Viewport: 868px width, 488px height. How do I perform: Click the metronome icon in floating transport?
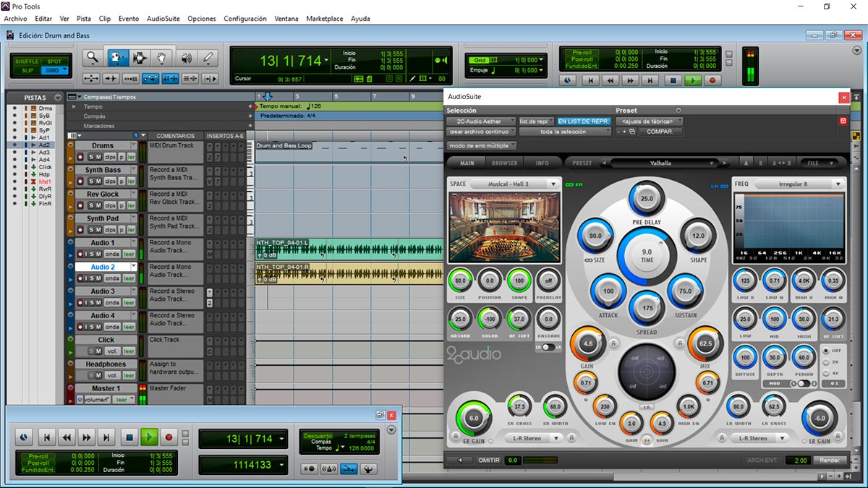point(328,468)
